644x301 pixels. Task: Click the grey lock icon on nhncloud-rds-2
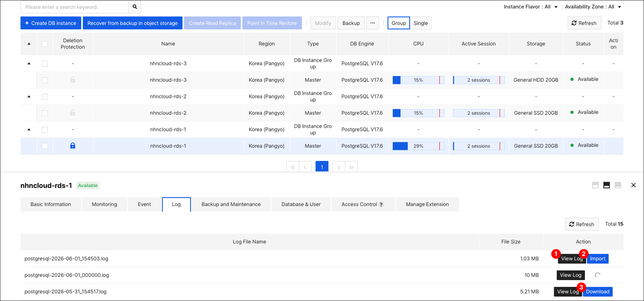click(73, 113)
